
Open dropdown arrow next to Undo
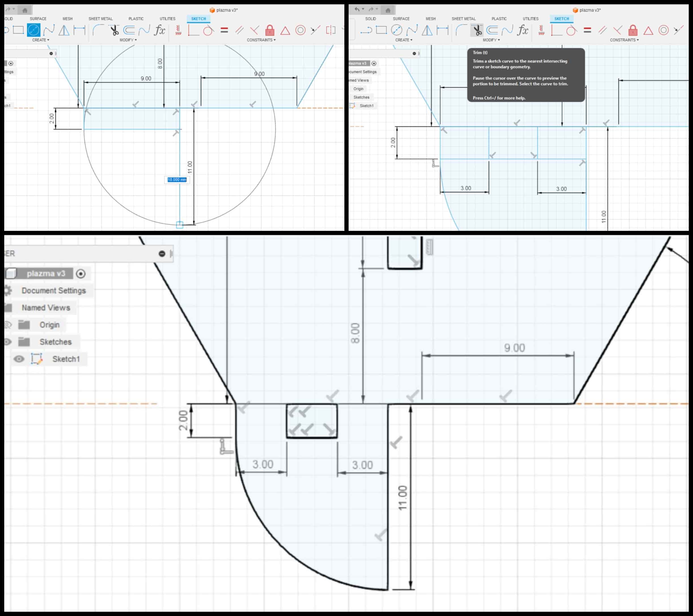coord(363,9)
